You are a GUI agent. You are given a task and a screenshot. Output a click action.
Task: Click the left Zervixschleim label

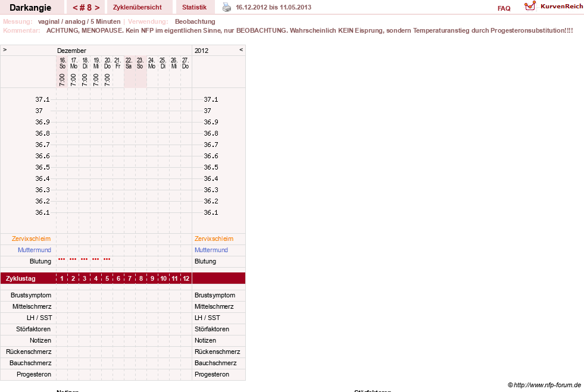(x=31, y=239)
